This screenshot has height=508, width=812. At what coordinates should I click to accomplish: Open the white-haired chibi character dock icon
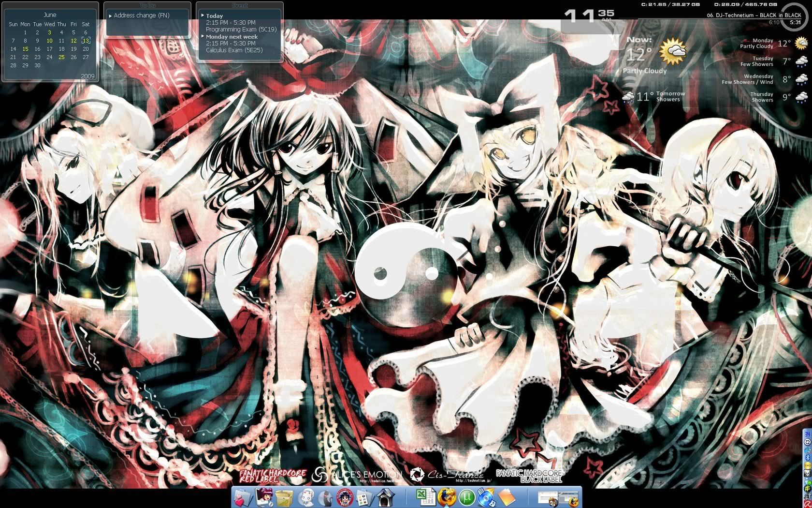(x=306, y=497)
